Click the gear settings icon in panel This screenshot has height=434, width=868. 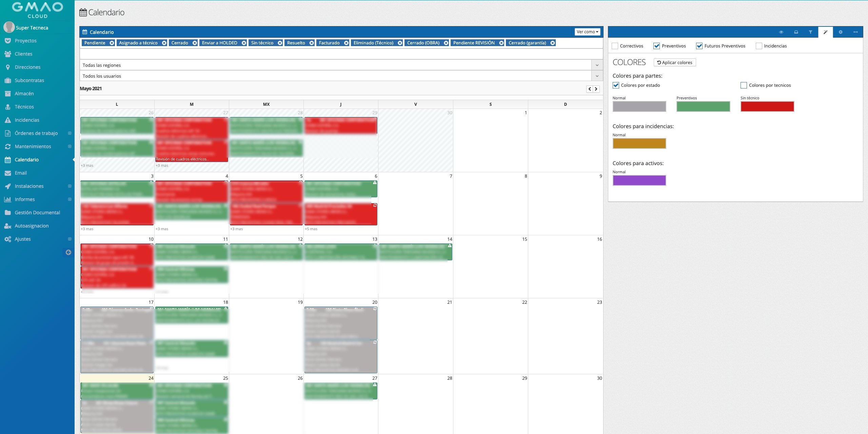[841, 32]
